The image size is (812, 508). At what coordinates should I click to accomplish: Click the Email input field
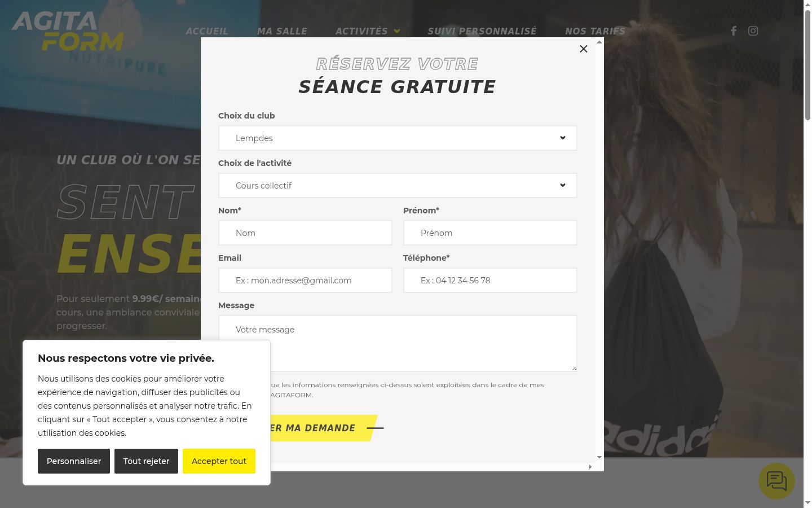[x=305, y=281]
